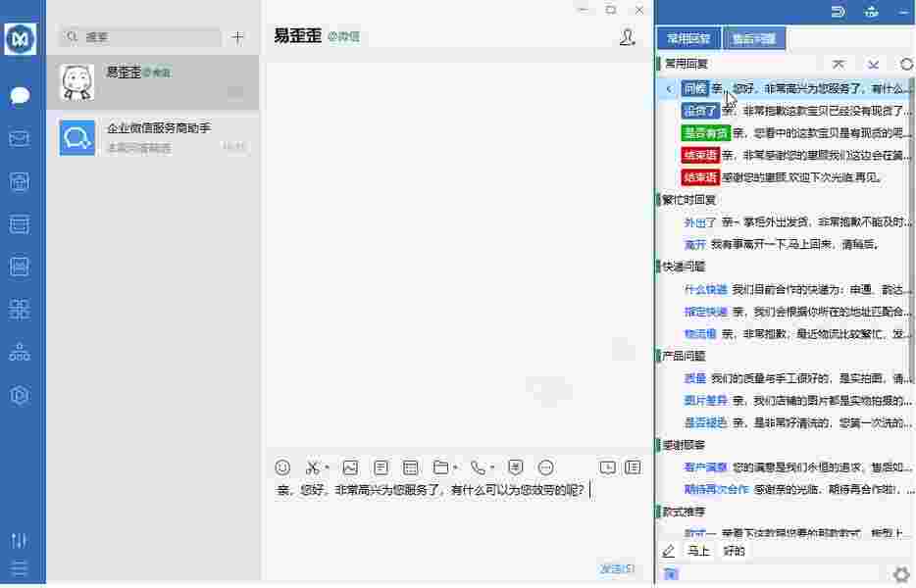Open the settings gear in left sidebar
This screenshot has height=588, width=916.
pyautogui.click(x=20, y=395)
